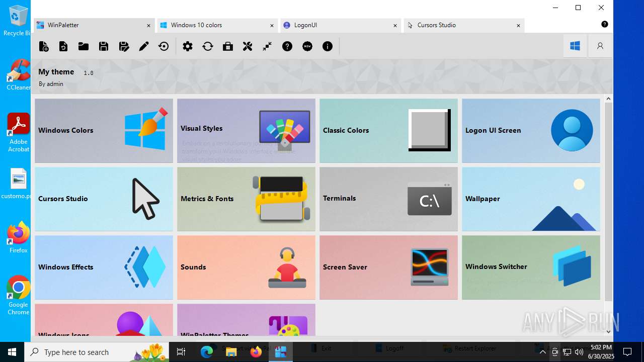
Task: Open the Sounds tile
Action: pyautogui.click(x=246, y=267)
